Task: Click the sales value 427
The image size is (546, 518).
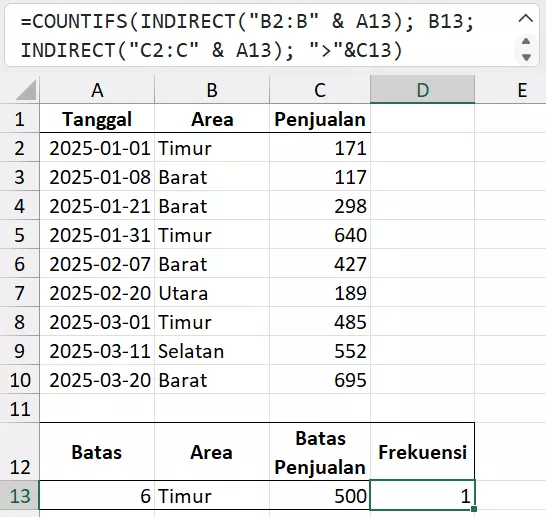Action: pyautogui.click(x=320, y=264)
